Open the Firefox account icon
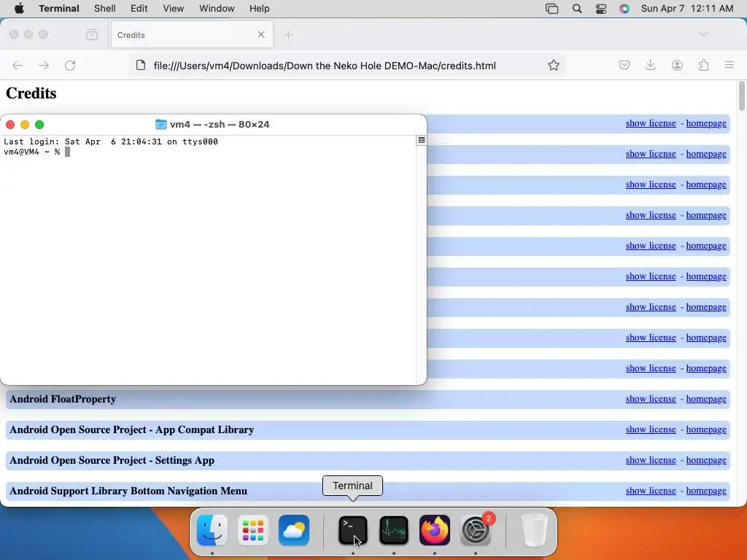747x560 pixels. click(x=677, y=65)
